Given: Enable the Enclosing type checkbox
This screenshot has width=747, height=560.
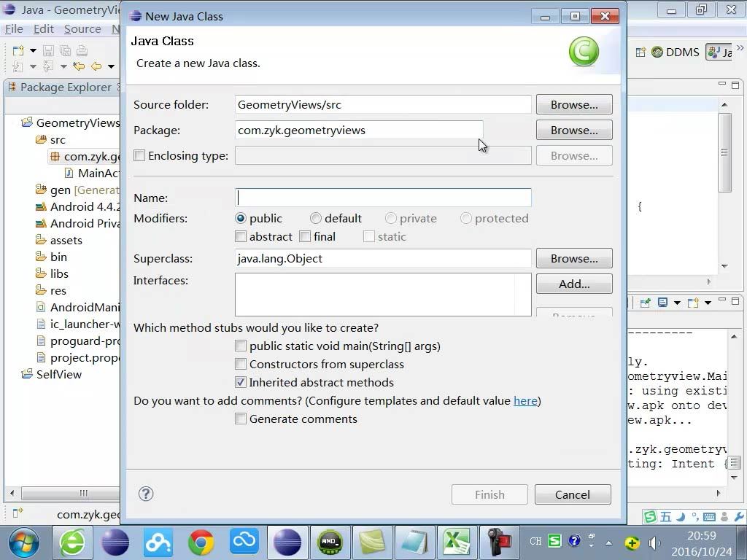Looking at the screenshot, I should [139, 156].
